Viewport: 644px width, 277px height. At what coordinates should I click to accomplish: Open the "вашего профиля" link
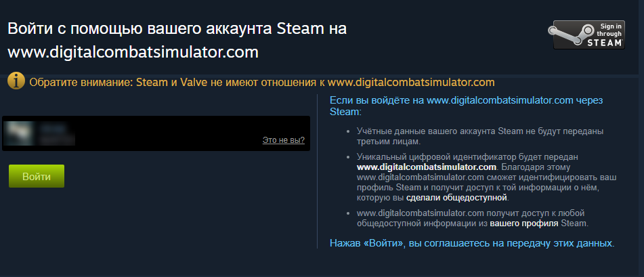(524, 224)
